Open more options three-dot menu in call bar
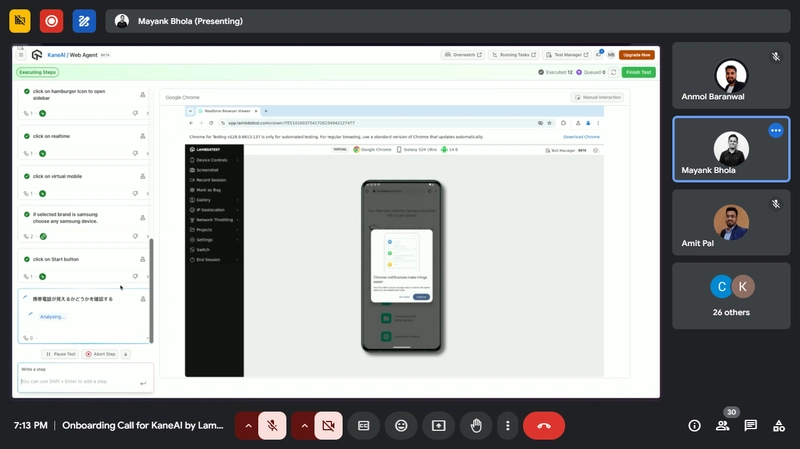This screenshot has height=449, width=800. (507, 426)
